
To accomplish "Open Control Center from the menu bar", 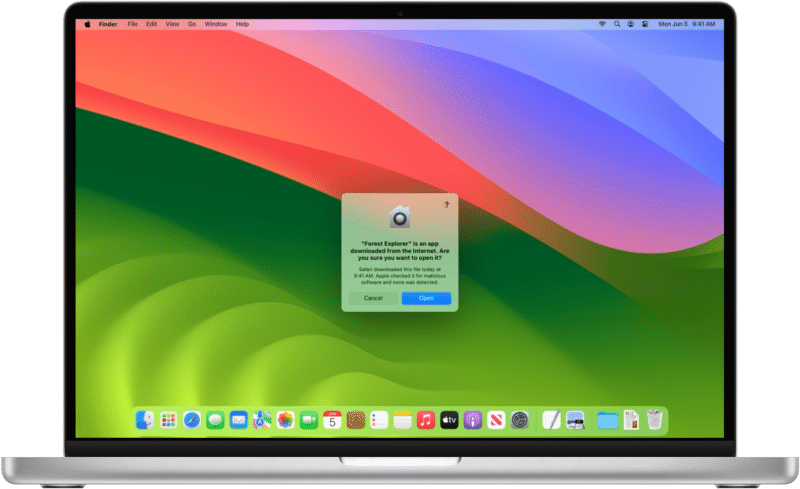I will (x=645, y=24).
